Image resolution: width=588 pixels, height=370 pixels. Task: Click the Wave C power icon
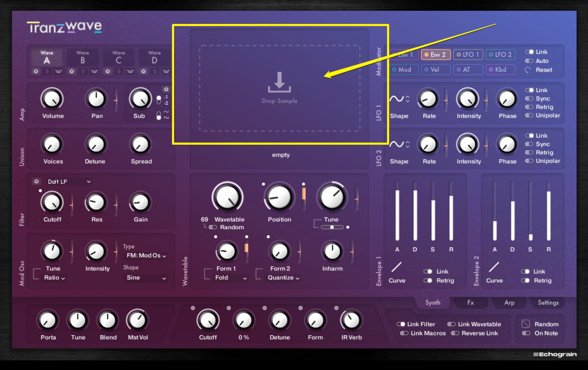click(x=108, y=71)
